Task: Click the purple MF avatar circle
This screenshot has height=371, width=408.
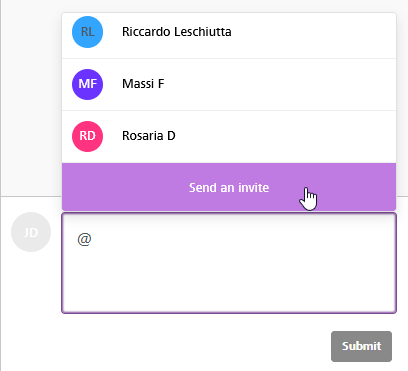Action: click(x=87, y=84)
